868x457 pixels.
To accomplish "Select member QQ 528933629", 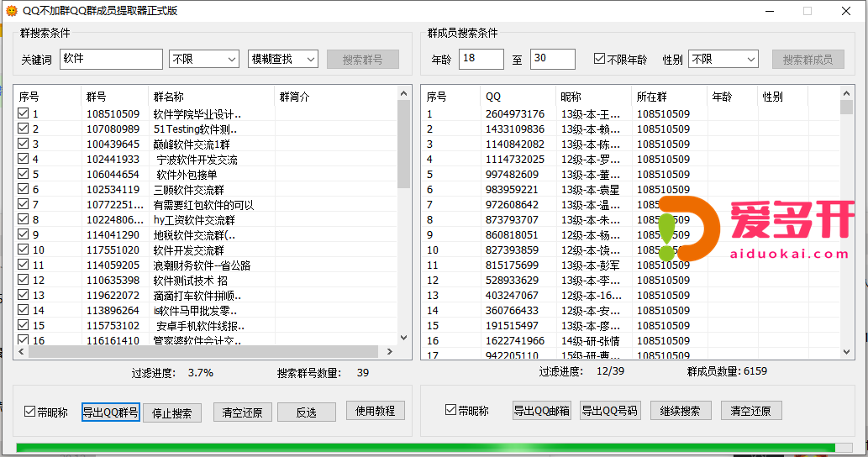I will [512, 281].
